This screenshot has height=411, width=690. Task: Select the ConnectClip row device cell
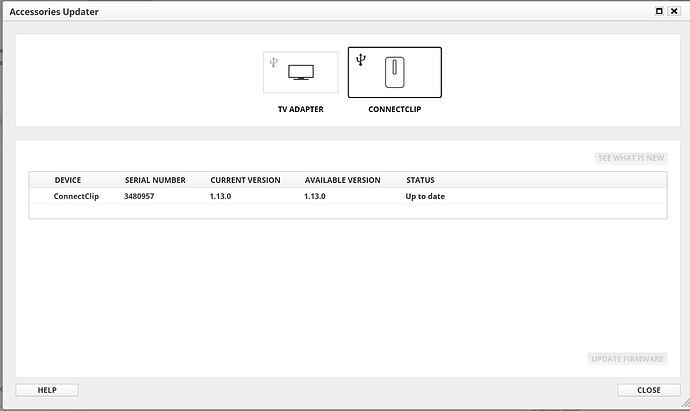pyautogui.click(x=76, y=196)
